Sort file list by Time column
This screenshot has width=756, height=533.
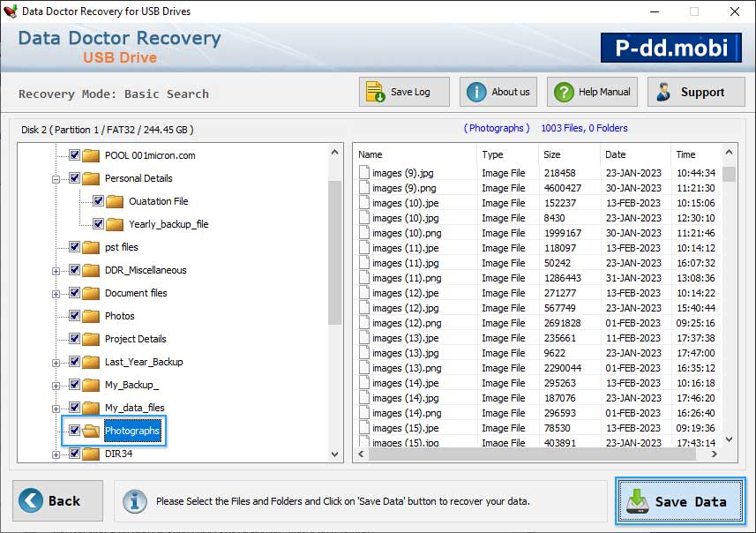pos(696,154)
